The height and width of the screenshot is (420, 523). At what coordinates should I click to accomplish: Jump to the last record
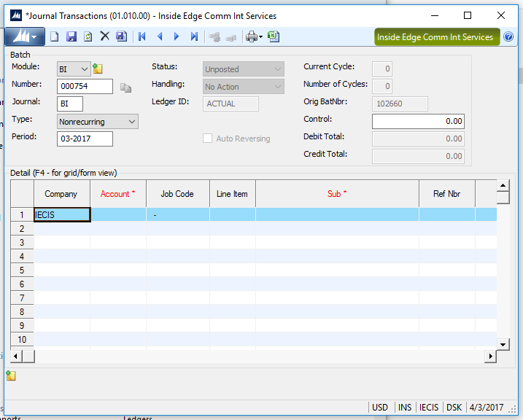point(194,36)
